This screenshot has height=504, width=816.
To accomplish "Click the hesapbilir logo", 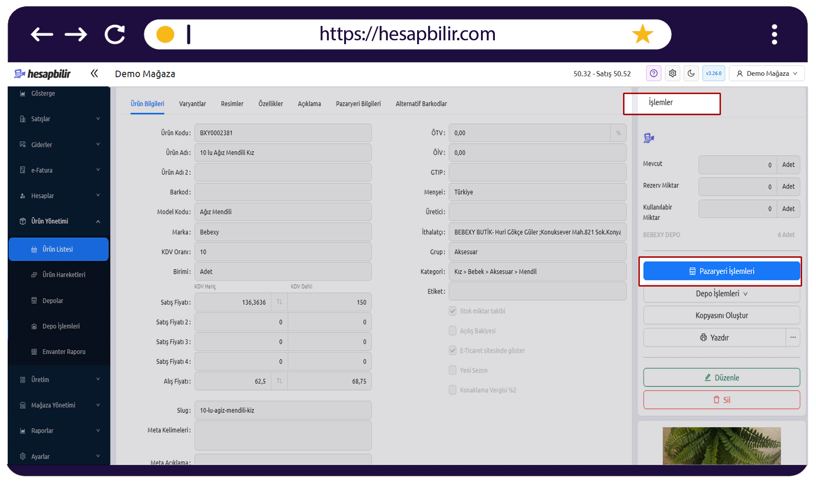I will pos(42,74).
